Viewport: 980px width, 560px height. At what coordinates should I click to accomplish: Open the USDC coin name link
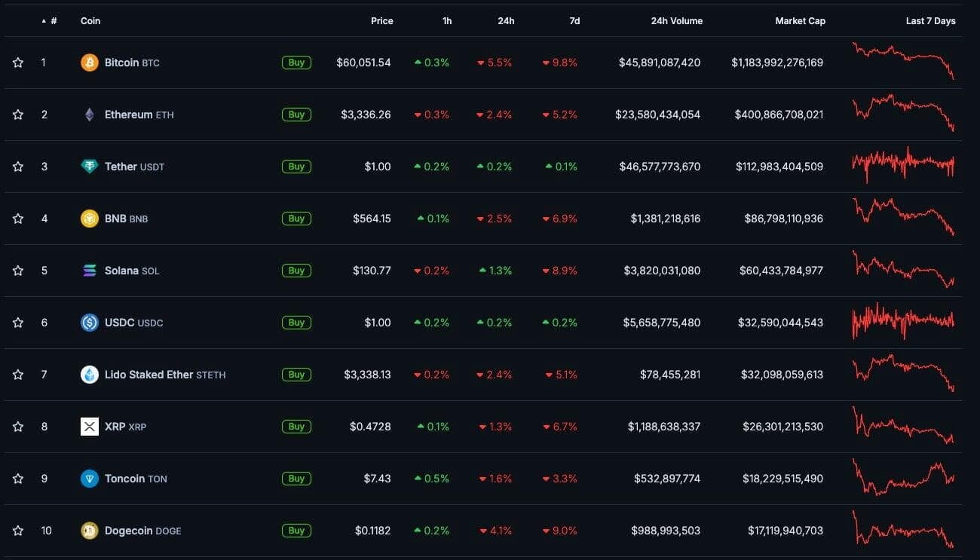pos(133,323)
